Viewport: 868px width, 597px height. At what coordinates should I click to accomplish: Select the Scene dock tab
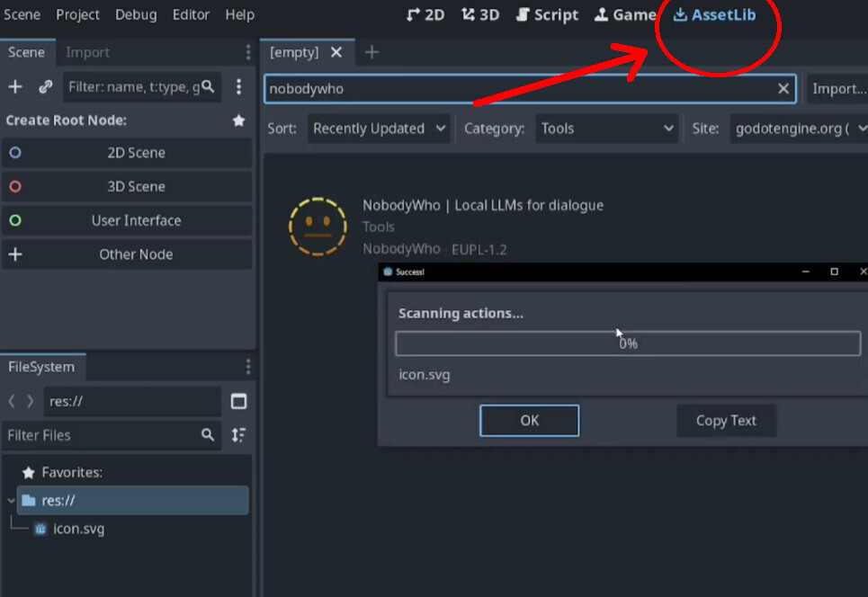pos(26,52)
